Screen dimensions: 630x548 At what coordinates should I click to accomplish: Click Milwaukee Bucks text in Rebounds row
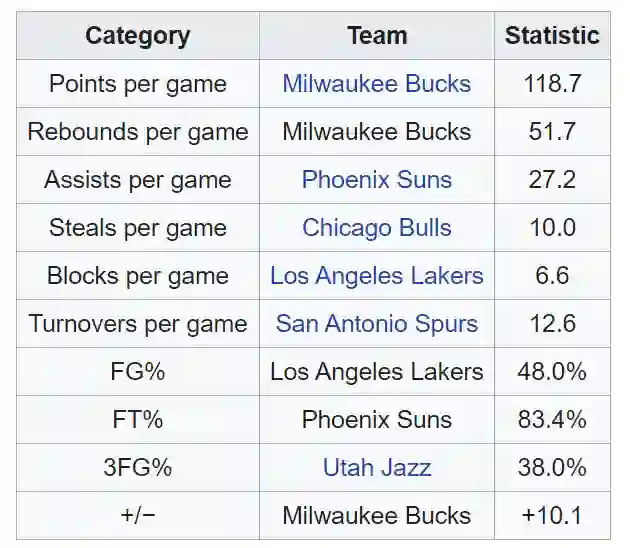click(376, 132)
